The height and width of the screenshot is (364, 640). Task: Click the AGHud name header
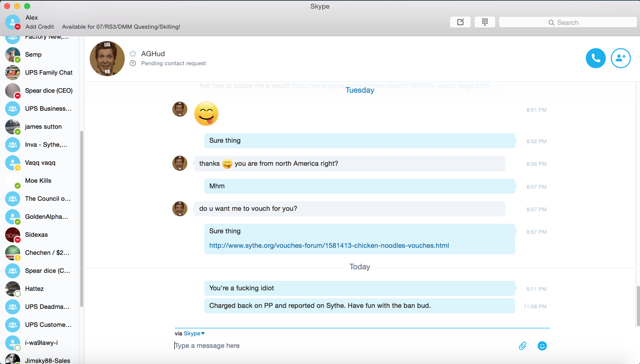pos(153,54)
